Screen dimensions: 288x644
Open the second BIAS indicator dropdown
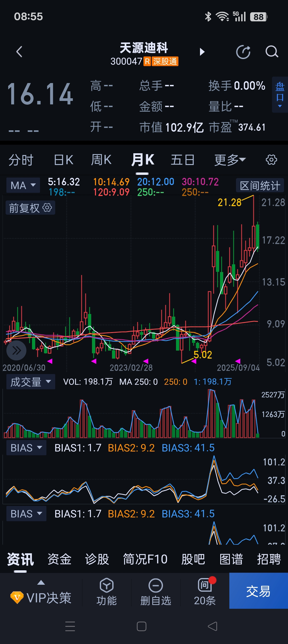coord(26,514)
